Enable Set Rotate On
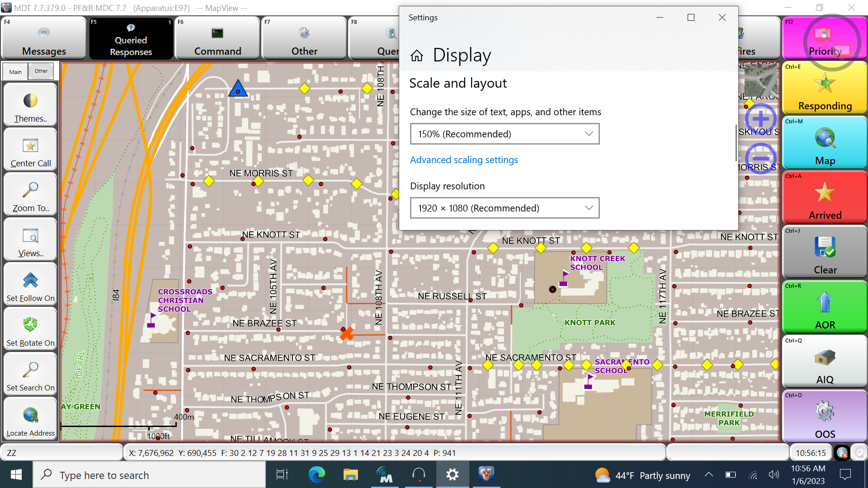The height and width of the screenshot is (488, 868). pos(30,329)
